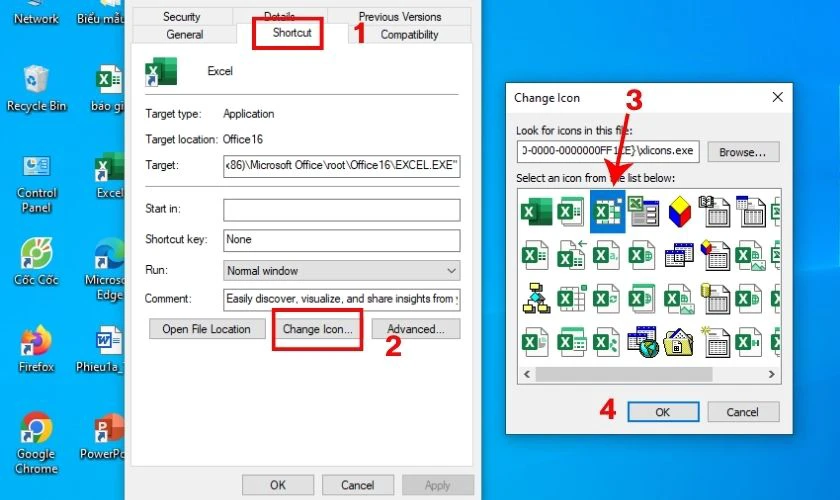Click the 'Application' target type value
Image resolution: width=840 pixels, height=500 pixels.
point(249,114)
